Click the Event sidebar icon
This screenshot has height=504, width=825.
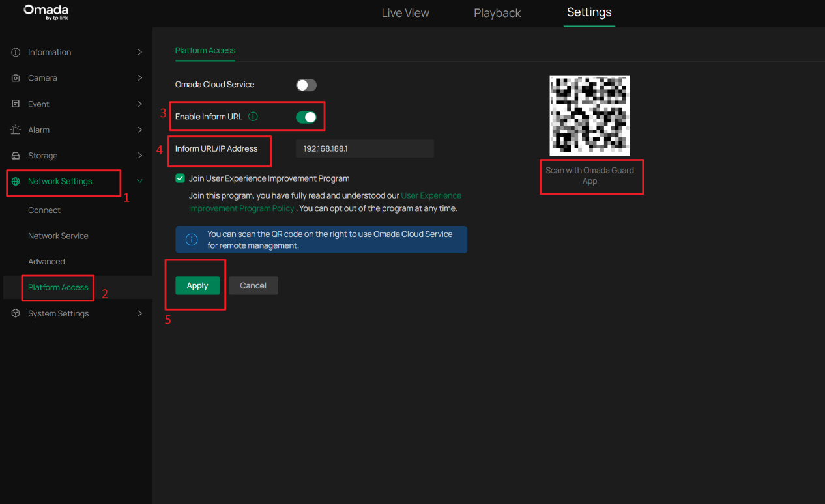point(16,104)
